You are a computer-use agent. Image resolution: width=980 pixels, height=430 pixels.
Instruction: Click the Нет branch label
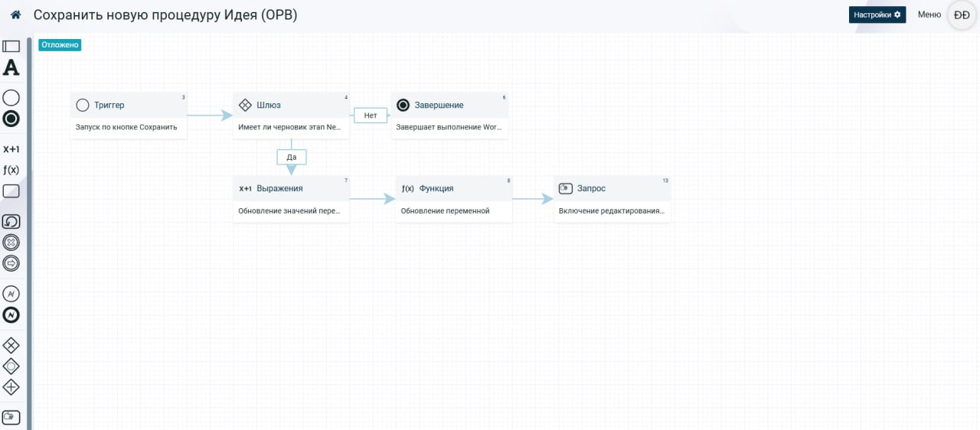371,116
